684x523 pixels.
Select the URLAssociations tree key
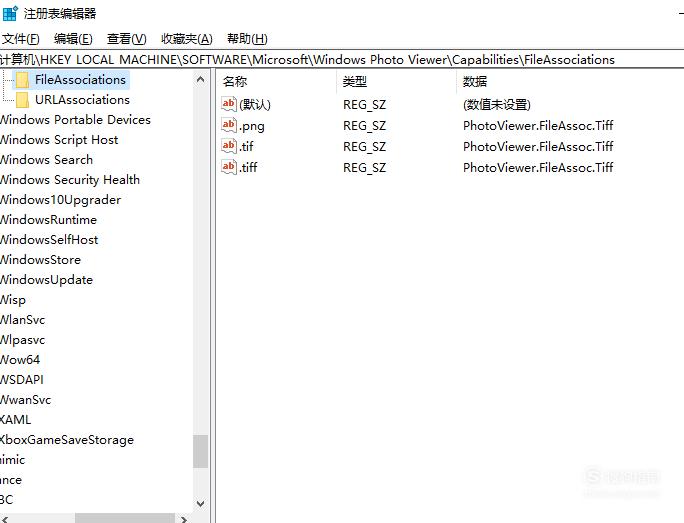click(82, 100)
